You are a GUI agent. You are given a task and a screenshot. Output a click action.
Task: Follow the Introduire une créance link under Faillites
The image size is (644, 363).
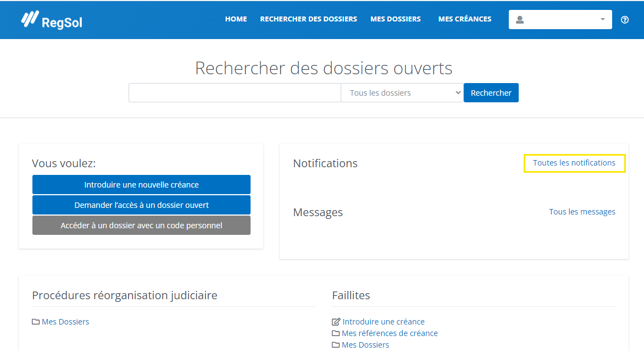384,322
